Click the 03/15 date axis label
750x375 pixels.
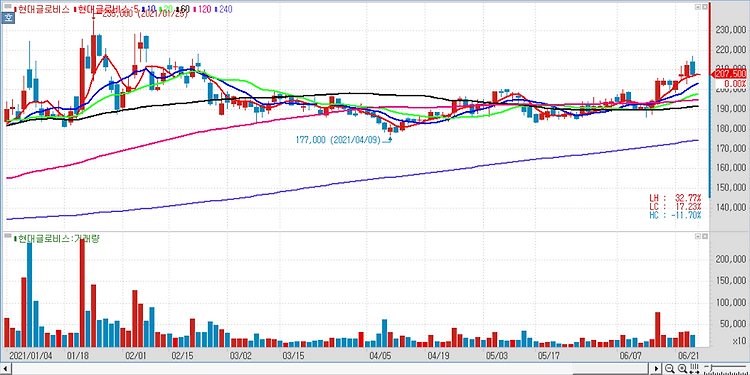point(293,356)
